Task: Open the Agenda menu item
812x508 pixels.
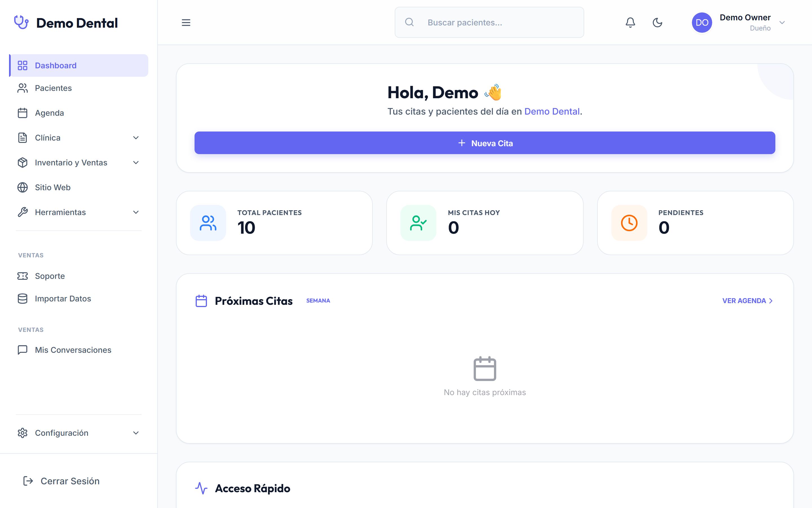Action: [79, 113]
